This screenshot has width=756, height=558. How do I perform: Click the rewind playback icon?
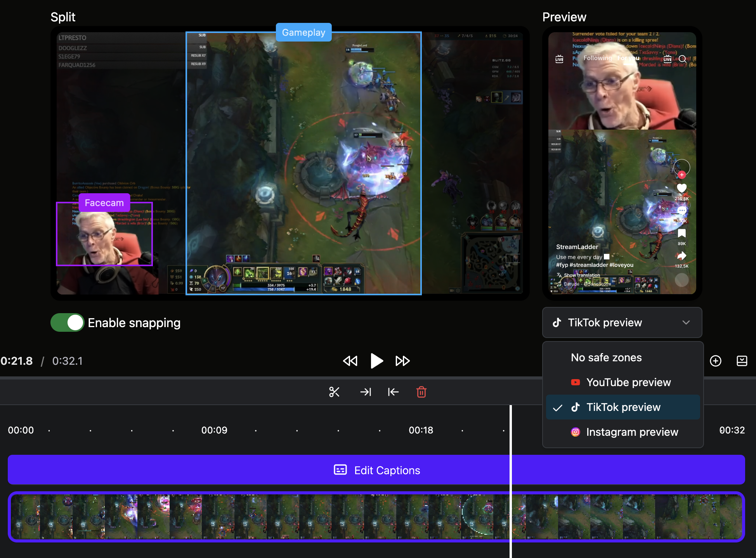[x=350, y=361]
